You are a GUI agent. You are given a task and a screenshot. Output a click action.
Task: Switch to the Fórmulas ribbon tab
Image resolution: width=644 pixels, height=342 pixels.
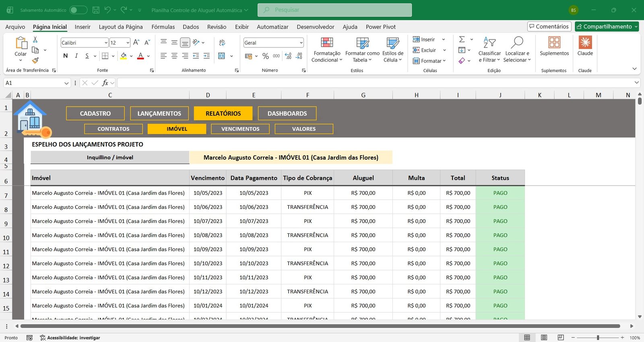click(x=163, y=27)
